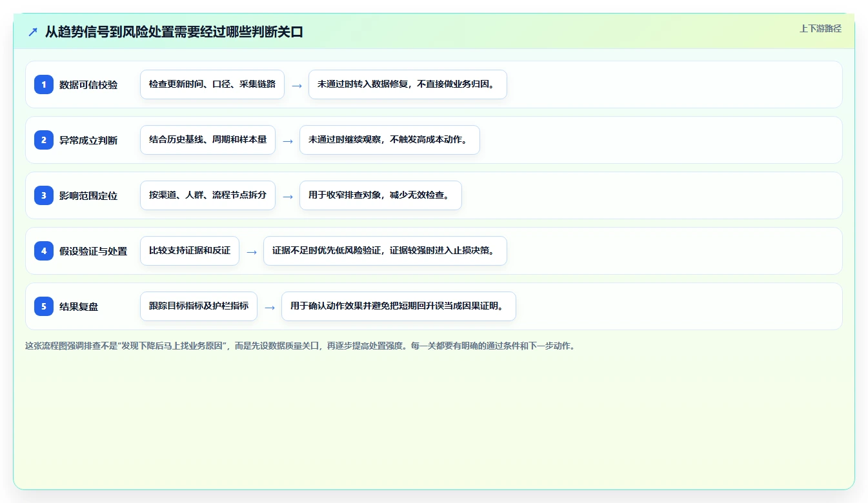Click the 上下游路径 label in the header
The width and height of the screenshot is (868, 503).
tap(820, 28)
